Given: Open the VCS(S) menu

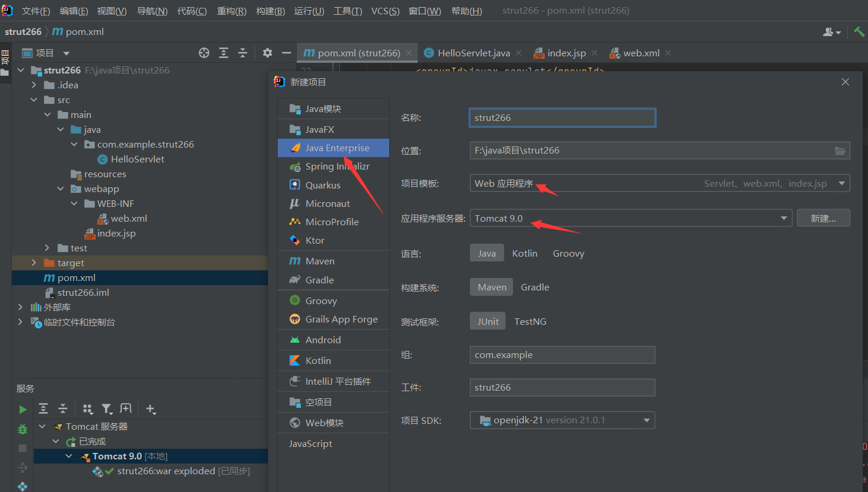Looking at the screenshot, I should tap(385, 11).
